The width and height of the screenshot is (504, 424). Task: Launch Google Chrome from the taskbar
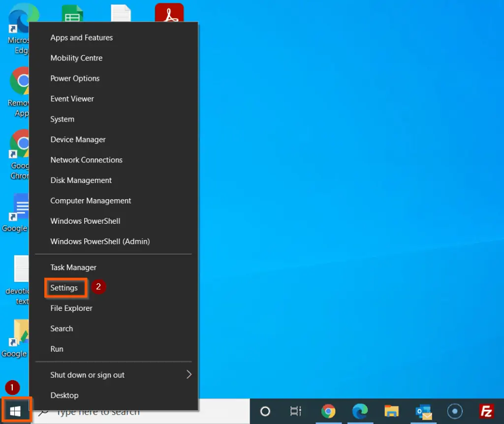(329, 411)
